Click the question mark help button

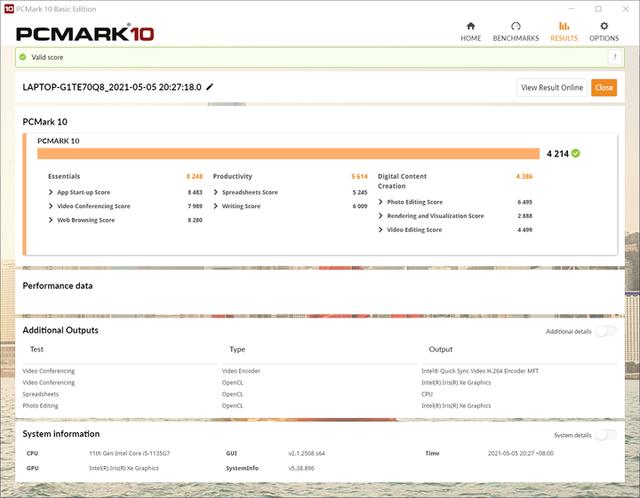(615, 57)
